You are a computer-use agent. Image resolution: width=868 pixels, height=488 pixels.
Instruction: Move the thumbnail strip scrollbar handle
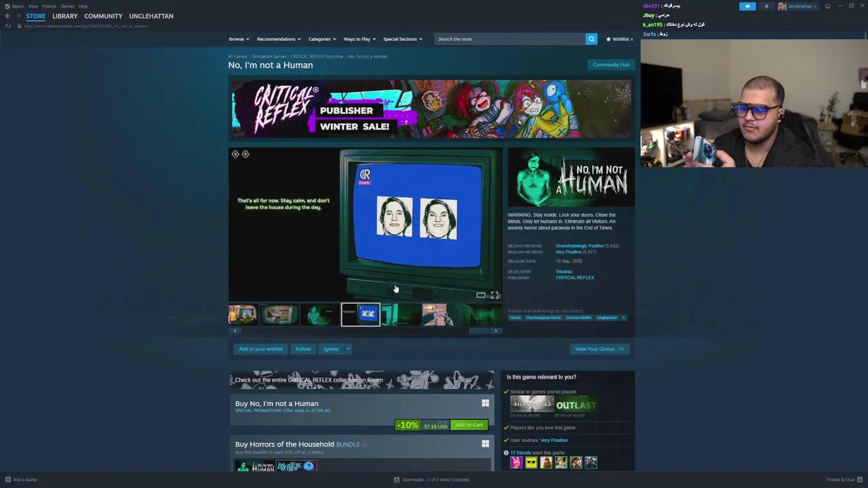(x=479, y=331)
